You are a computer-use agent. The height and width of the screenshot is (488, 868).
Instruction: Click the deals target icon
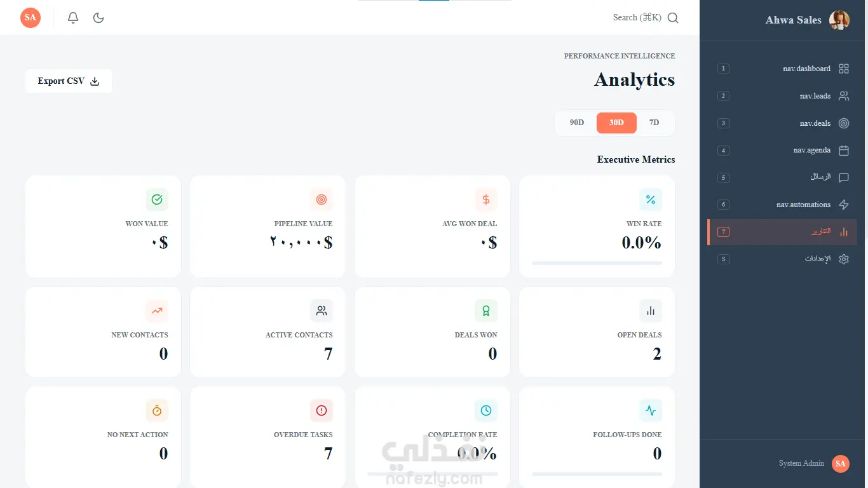[x=844, y=123]
